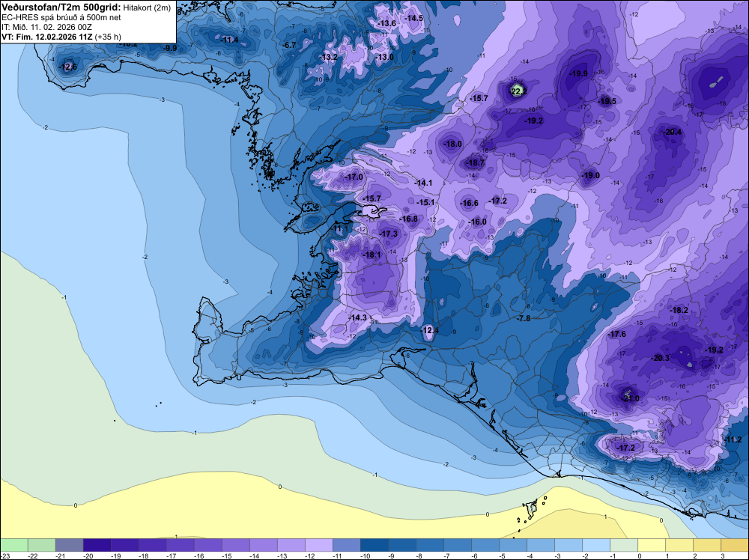Select the -16.8 temperature value

tap(409, 219)
